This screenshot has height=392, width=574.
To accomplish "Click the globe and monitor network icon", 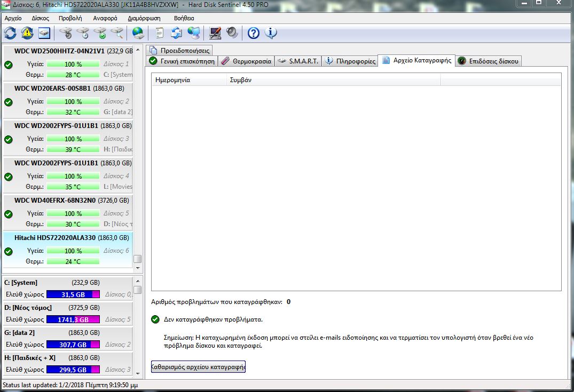I will click(x=194, y=33).
